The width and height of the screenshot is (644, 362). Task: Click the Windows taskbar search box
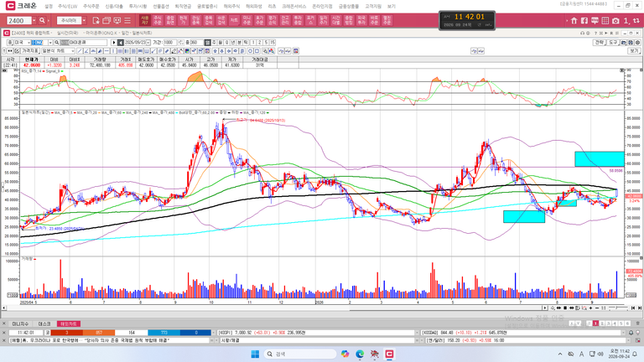[300, 354]
